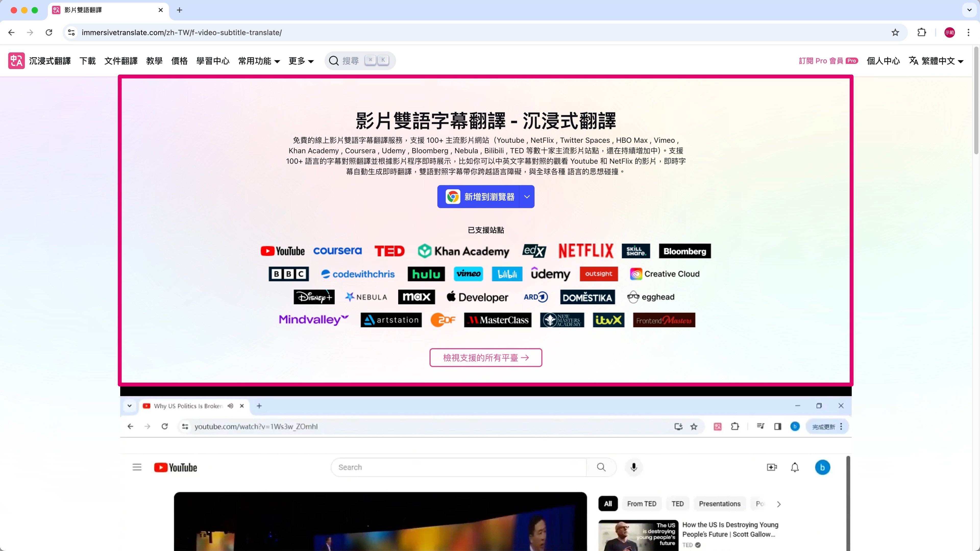Image resolution: width=980 pixels, height=551 pixels.
Task: Open Chrome's three-dot menu
Action: pyautogui.click(x=968, y=33)
